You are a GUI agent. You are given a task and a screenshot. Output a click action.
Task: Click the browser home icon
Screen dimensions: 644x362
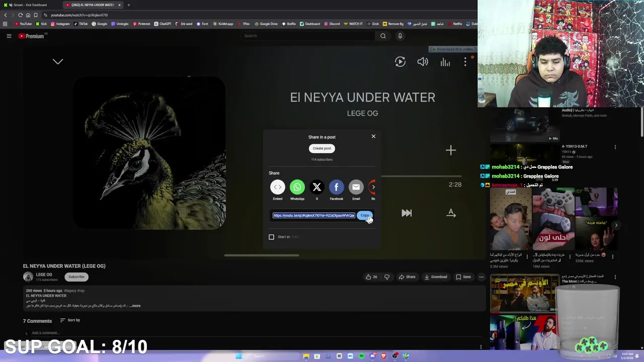(28, 15)
